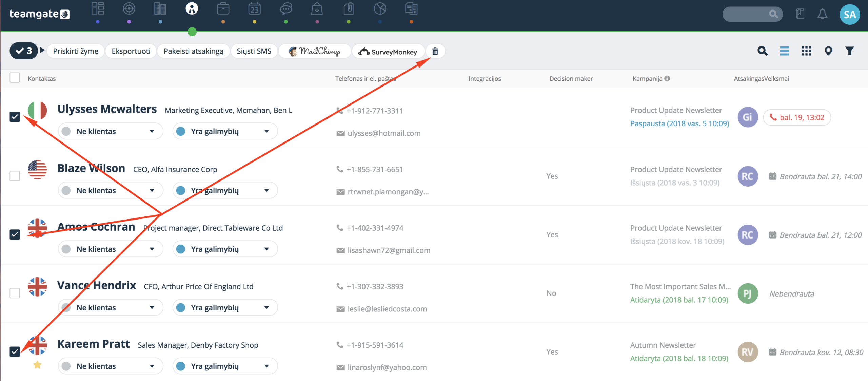Screen dimensions: 868x381
Task: Check the Blaze Wilson checkbox
Action: (x=15, y=176)
